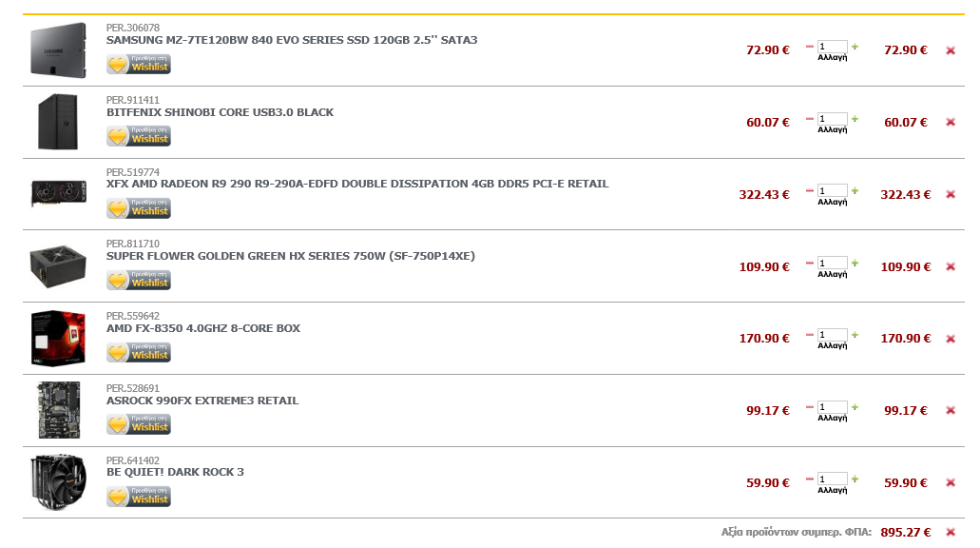Add AMD FX-8350 to Wishlist
Viewport: 980px width, 548px height.
[x=139, y=353]
